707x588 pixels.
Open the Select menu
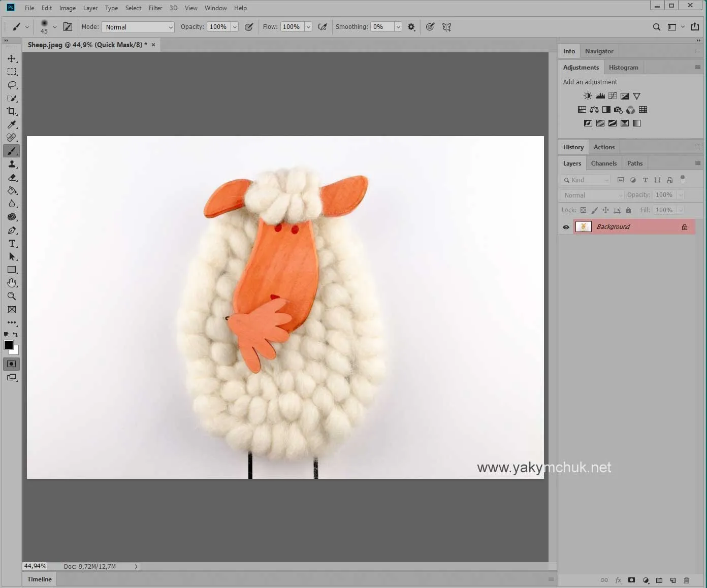point(134,8)
